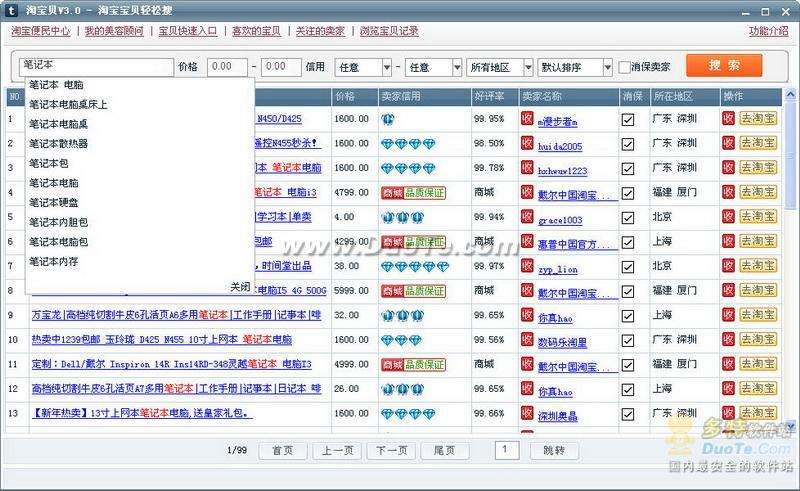The image size is (800, 491).
Task: Open the 所有地区 region dropdown
Action: tap(499, 67)
